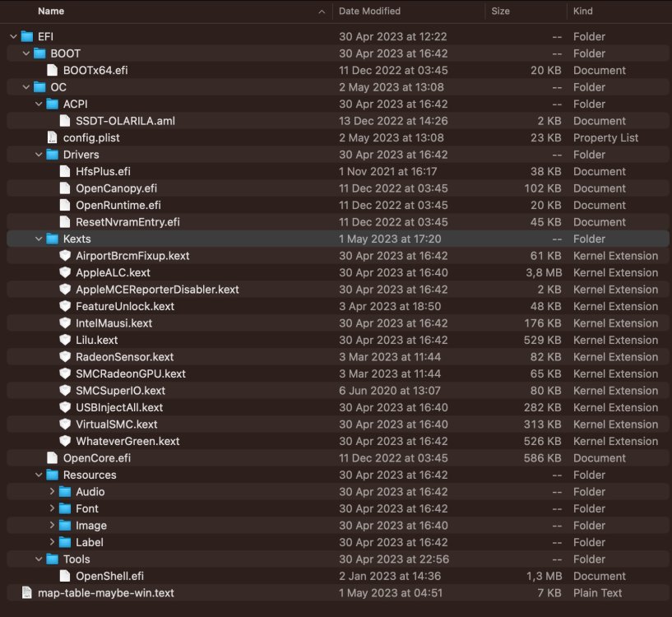Select the SMCSuperIO.kext file name
Image resolution: width=672 pixels, height=617 pixels.
[120, 391]
